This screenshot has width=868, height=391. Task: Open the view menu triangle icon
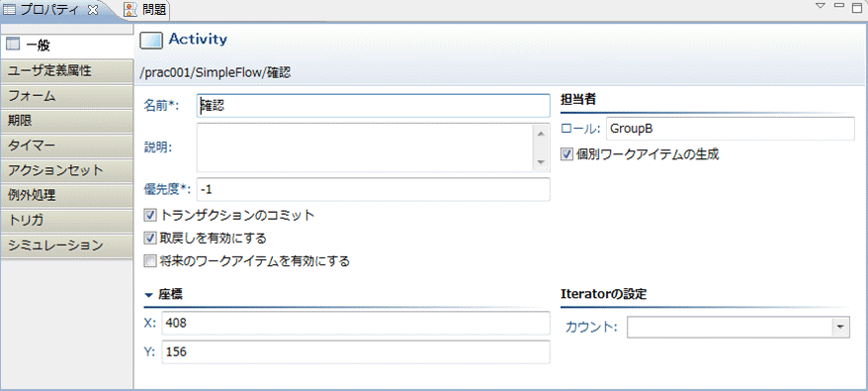[821, 6]
